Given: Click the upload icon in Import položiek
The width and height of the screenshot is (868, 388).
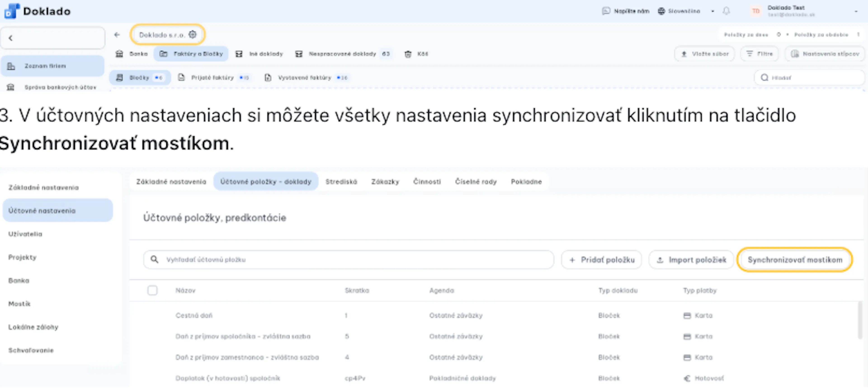Looking at the screenshot, I should (x=660, y=260).
